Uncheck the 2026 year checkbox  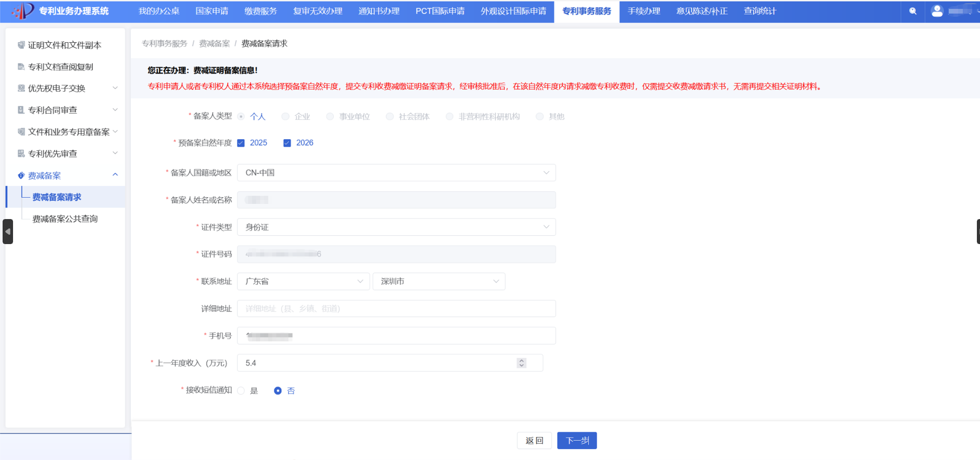[x=287, y=143]
